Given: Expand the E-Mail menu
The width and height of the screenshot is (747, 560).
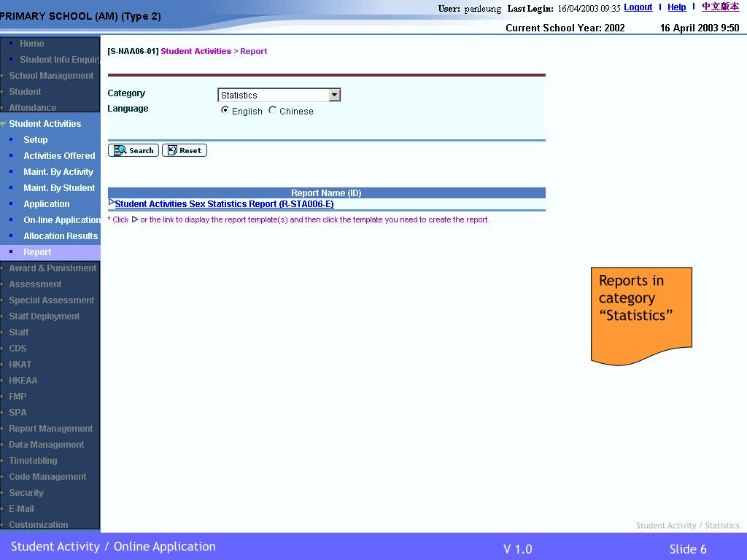Looking at the screenshot, I should [21, 509].
